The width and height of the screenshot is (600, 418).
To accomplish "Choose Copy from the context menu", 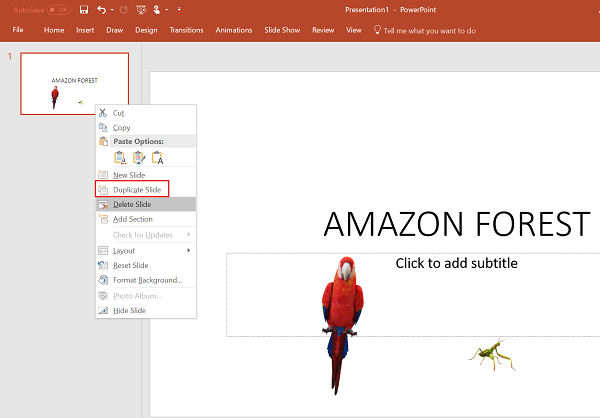I will 146,127.
